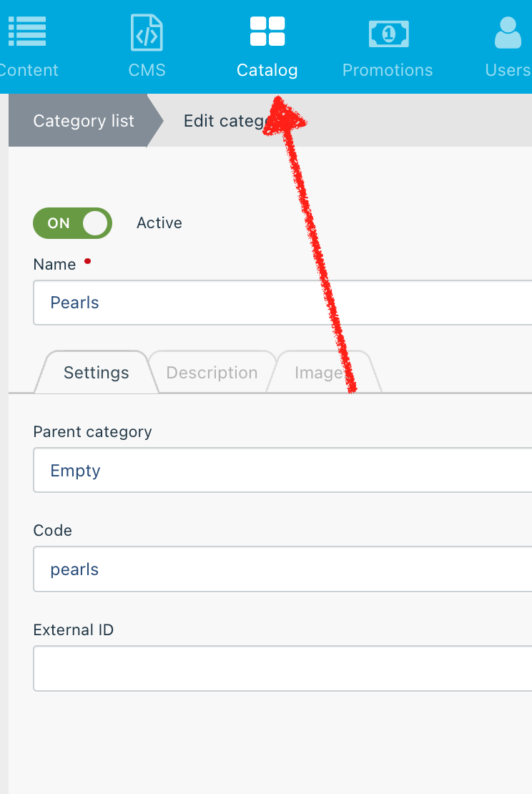Expand the Parent category dropdown
Image resolution: width=532 pixels, height=794 pixels.
pyautogui.click(x=282, y=470)
